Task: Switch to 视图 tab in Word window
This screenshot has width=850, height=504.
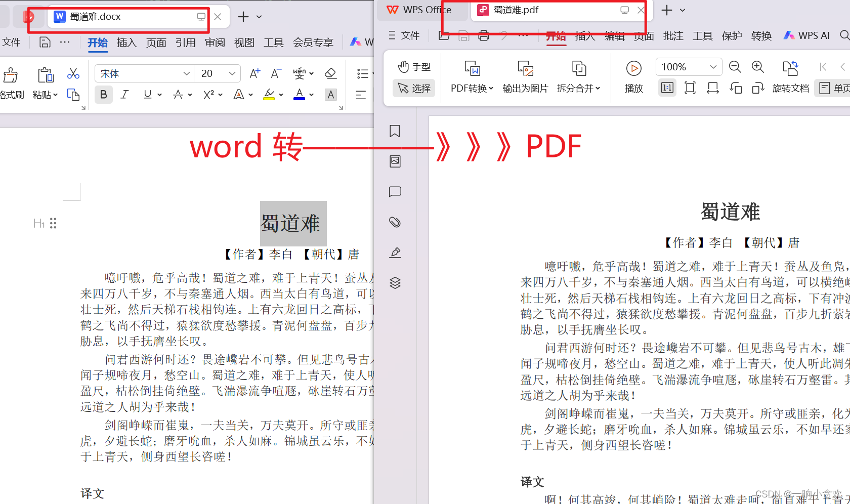Action: pos(244,43)
